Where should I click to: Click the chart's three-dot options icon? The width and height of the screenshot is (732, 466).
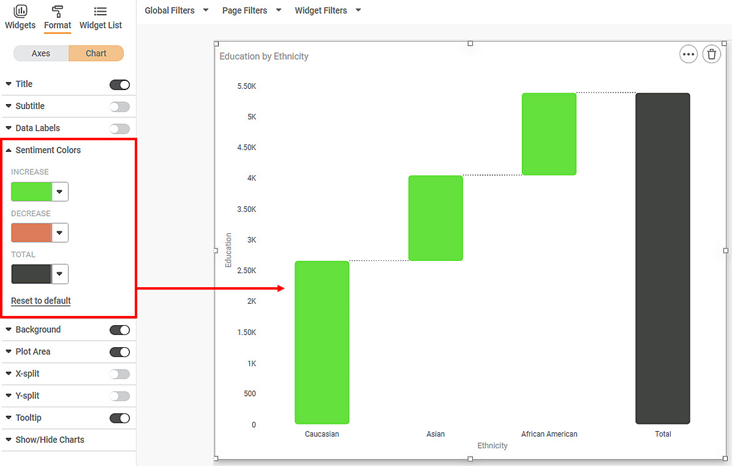tap(688, 55)
